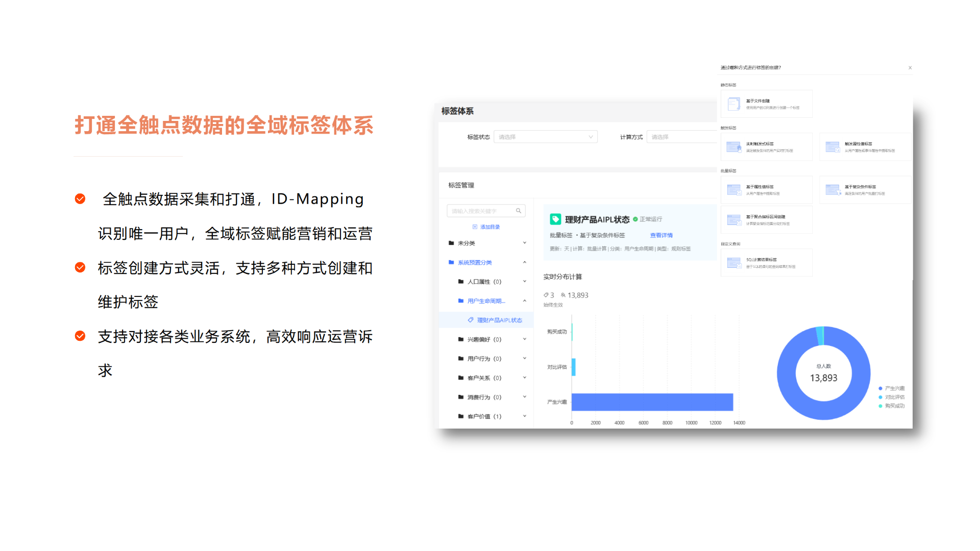Open the 计算方式 dropdown
Image resolution: width=980 pixels, height=551 pixels.
[x=682, y=137]
